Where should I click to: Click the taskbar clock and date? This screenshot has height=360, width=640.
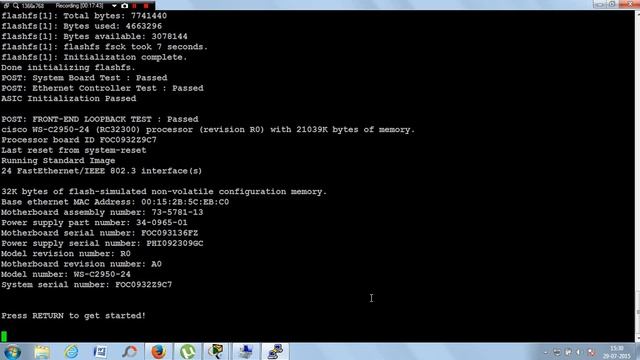(617, 352)
